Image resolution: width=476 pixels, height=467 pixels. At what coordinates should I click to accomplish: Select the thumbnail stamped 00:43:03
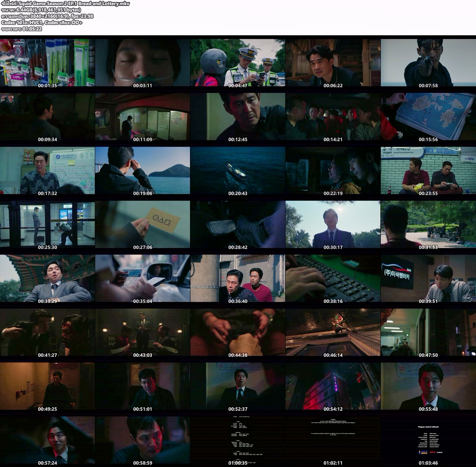point(143,332)
